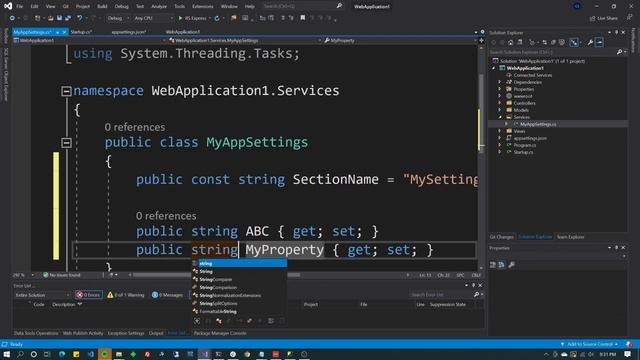Open the Analyze menu

pos(159,6)
